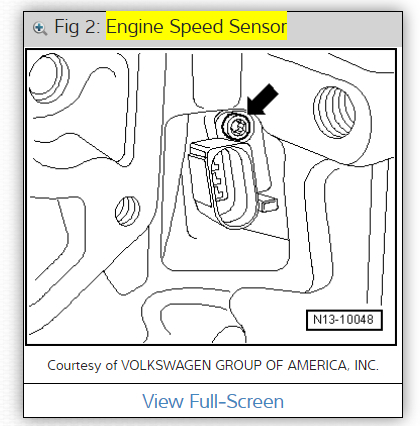
Task: Click the highlighted word "Engine" in title
Action: [x=135, y=27]
